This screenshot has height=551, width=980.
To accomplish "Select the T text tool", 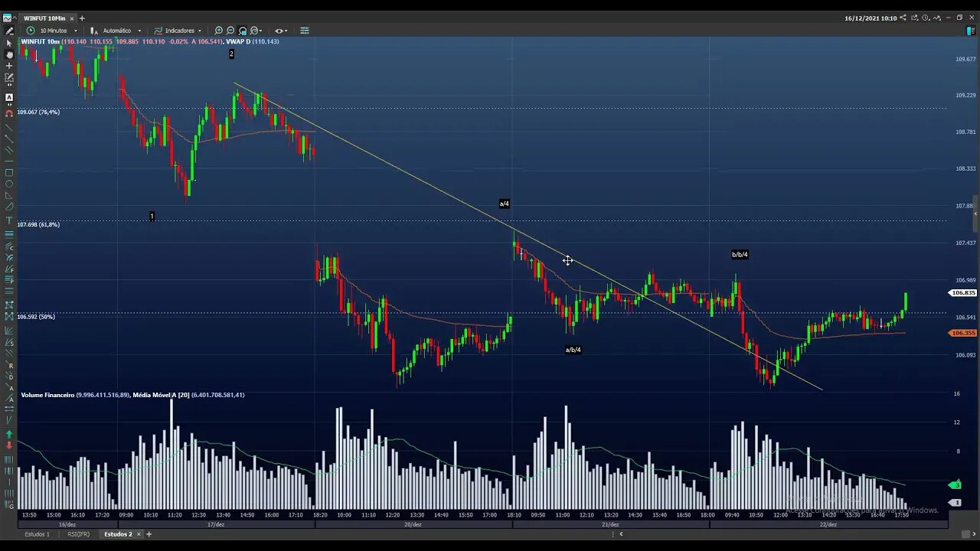I will (9, 220).
